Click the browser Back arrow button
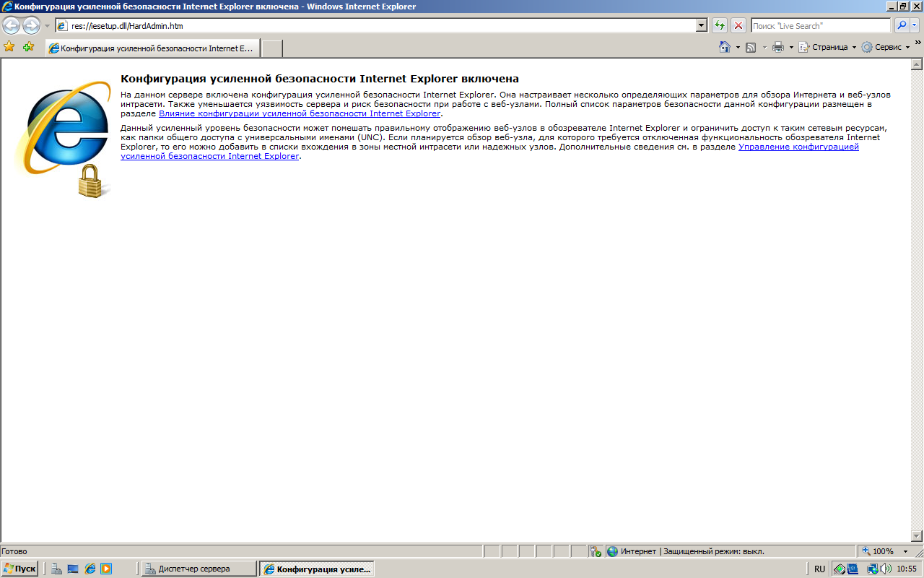Image resolution: width=924 pixels, height=578 pixels. pyautogui.click(x=12, y=26)
